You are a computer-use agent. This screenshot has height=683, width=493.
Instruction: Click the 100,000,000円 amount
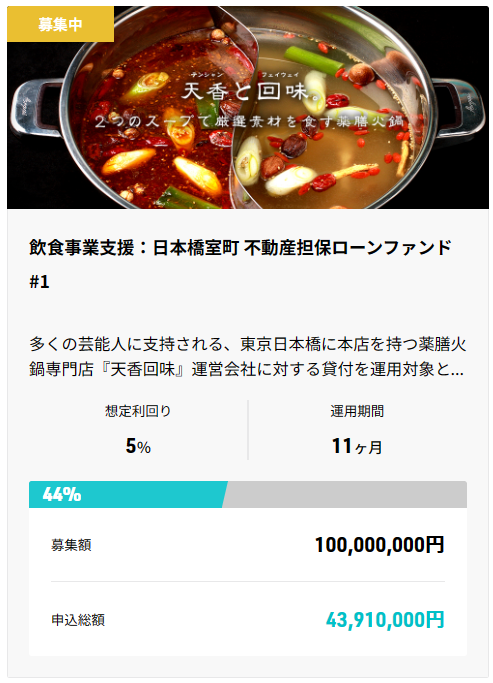pos(379,545)
